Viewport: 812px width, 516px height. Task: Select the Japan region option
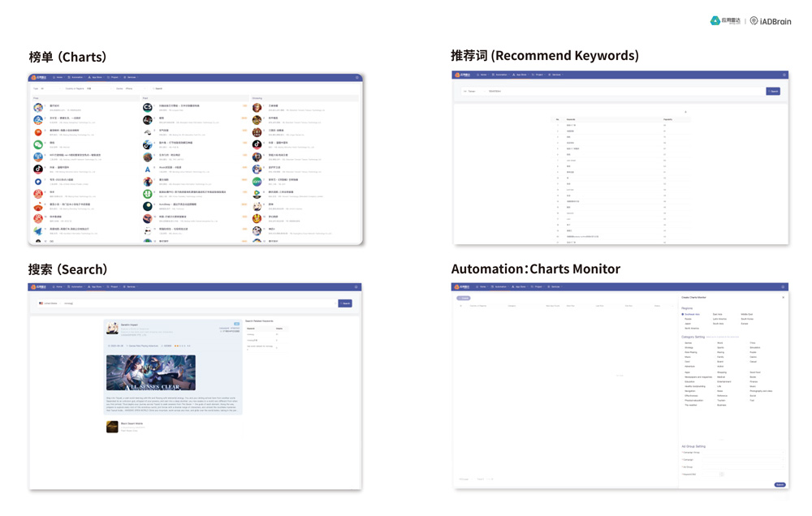pos(689,324)
